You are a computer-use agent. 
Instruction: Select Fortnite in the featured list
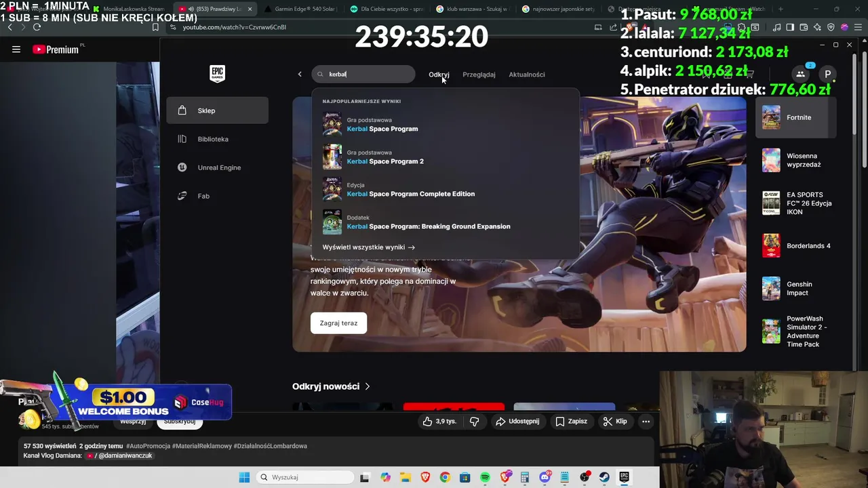796,117
